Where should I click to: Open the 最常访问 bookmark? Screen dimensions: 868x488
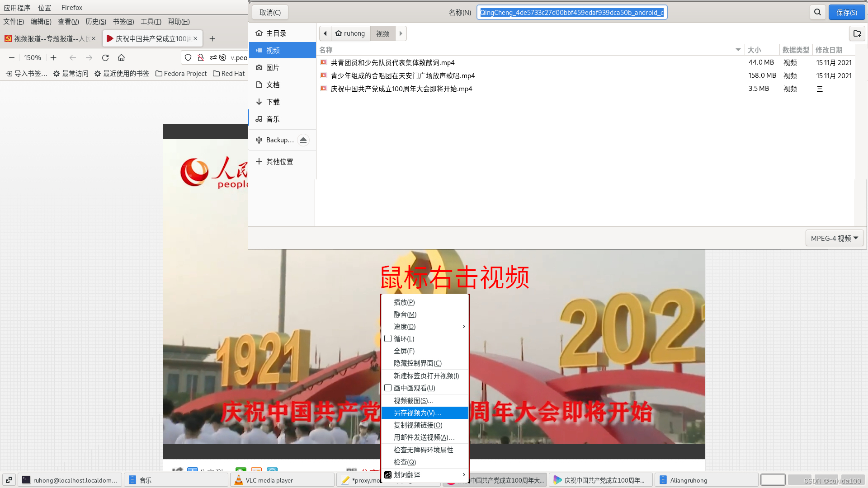point(71,74)
